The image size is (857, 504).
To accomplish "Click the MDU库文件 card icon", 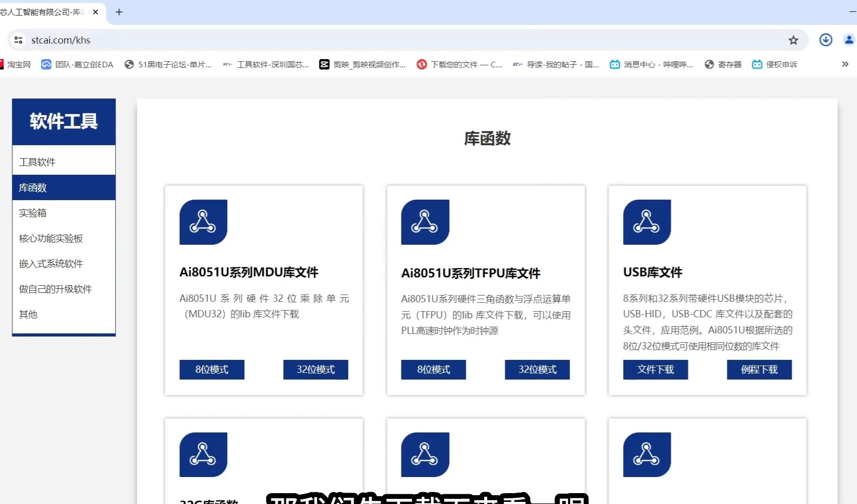I will [x=203, y=222].
